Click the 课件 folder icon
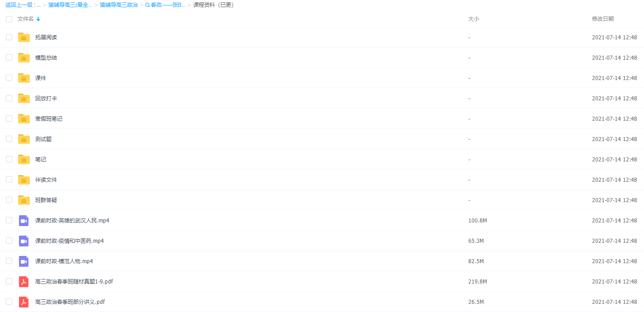 [x=24, y=78]
